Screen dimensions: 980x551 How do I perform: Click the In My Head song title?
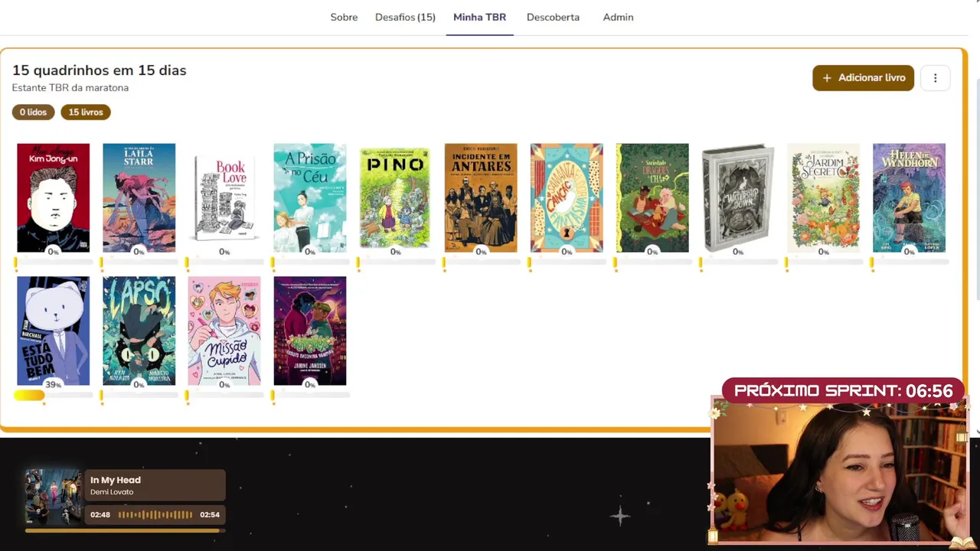coord(116,480)
